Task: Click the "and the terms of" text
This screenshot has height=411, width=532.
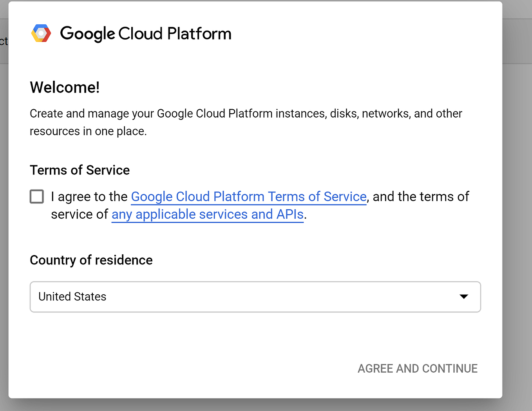Action: pyautogui.click(x=421, y=197)
